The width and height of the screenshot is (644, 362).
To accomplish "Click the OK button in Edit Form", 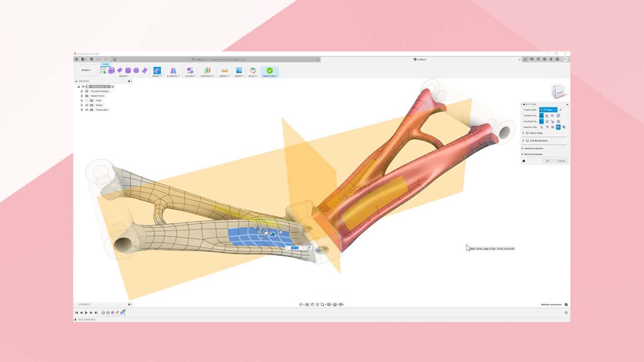I will [548, 161].
